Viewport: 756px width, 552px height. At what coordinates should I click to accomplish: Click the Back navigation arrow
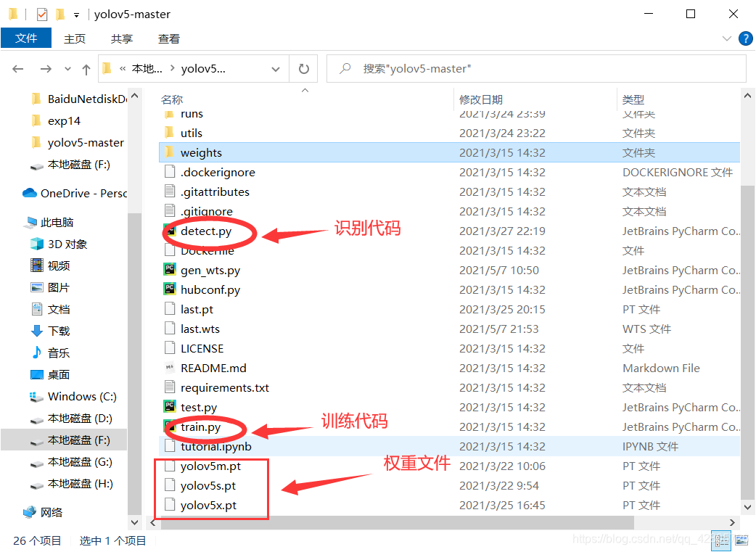pos(18,69)
